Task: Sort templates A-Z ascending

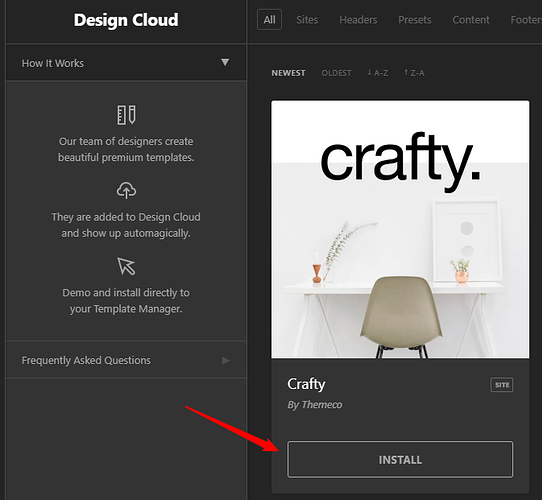Action: [x=377, y=73]
